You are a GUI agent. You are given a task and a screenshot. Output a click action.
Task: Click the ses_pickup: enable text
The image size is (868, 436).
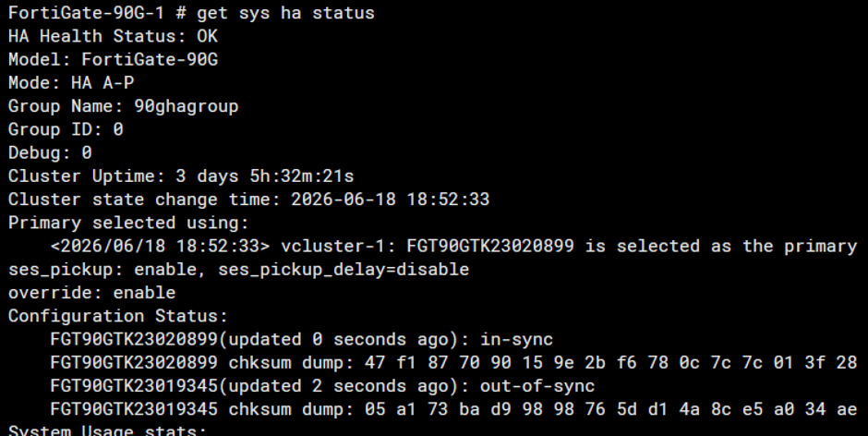click(x=102, y=269)
